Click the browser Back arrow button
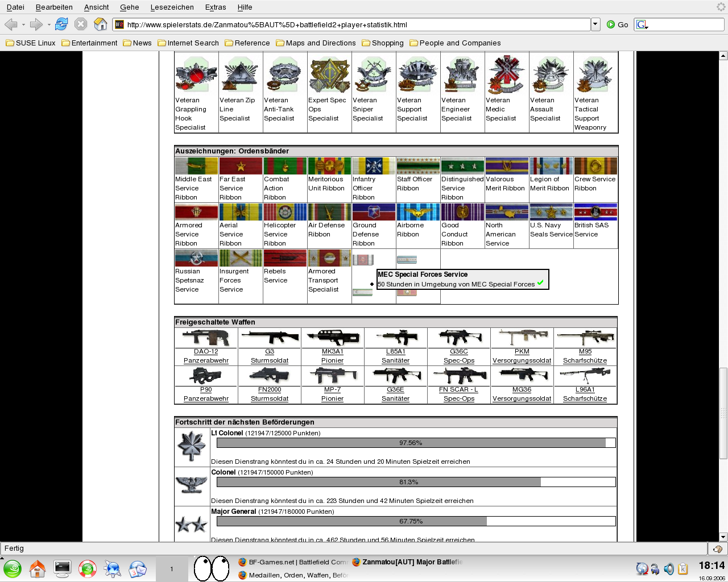 tap(10, 24)
